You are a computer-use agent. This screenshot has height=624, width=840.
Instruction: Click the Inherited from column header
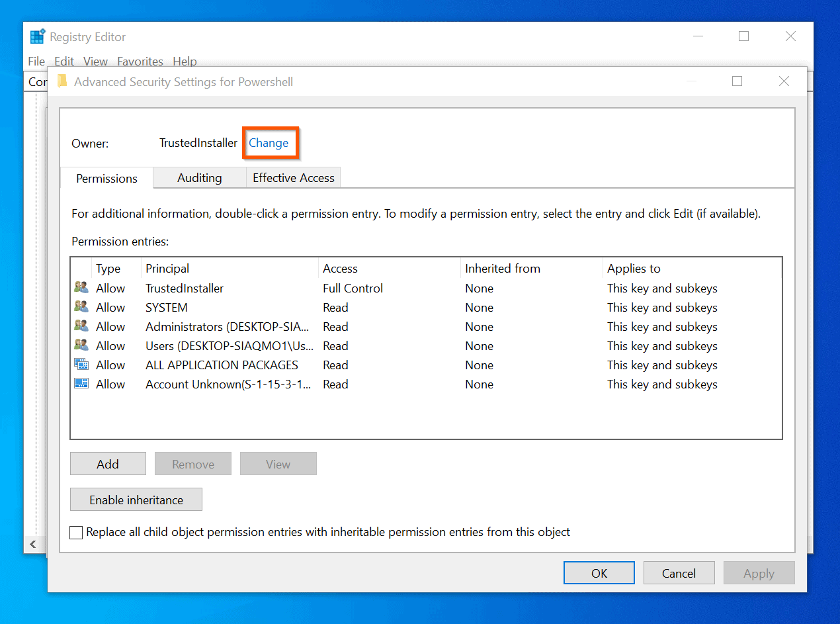tap(531, 269)
